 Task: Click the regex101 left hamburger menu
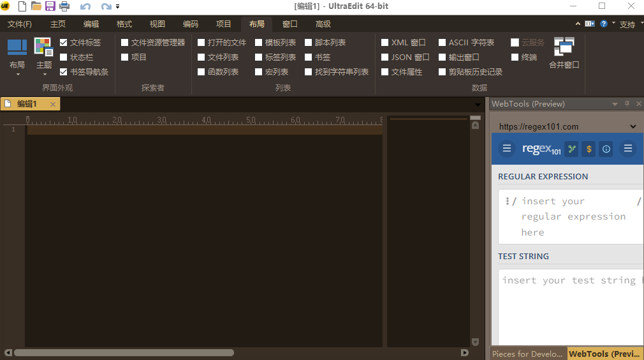507,148
